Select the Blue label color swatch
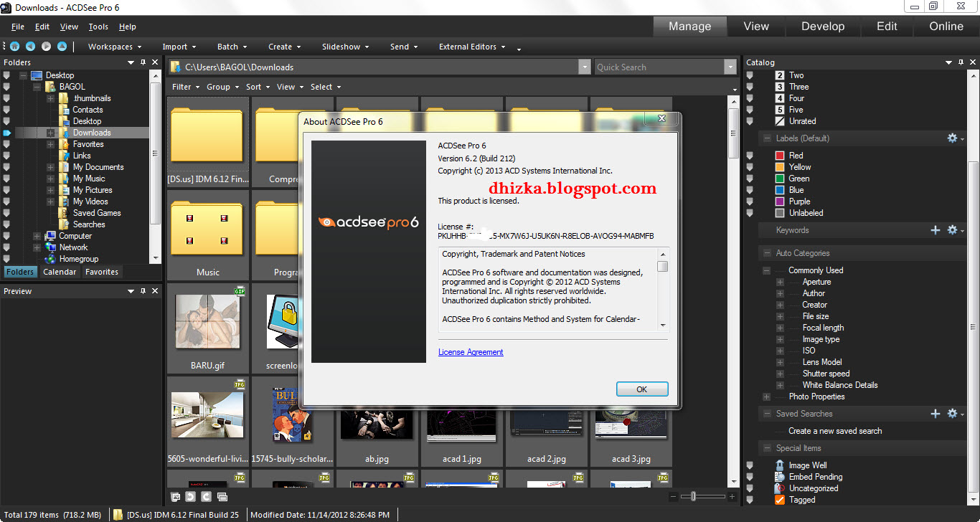980x522 pixels. [780, 190]
